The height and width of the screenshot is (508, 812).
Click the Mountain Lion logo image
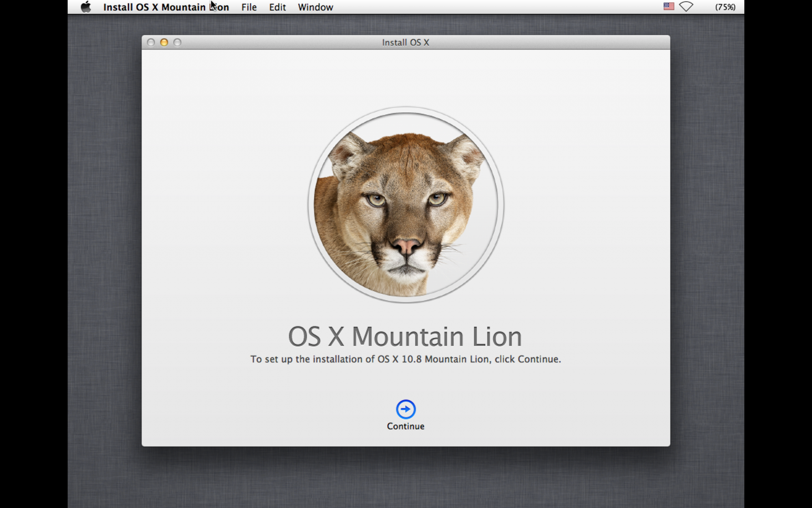pos(406,205)
